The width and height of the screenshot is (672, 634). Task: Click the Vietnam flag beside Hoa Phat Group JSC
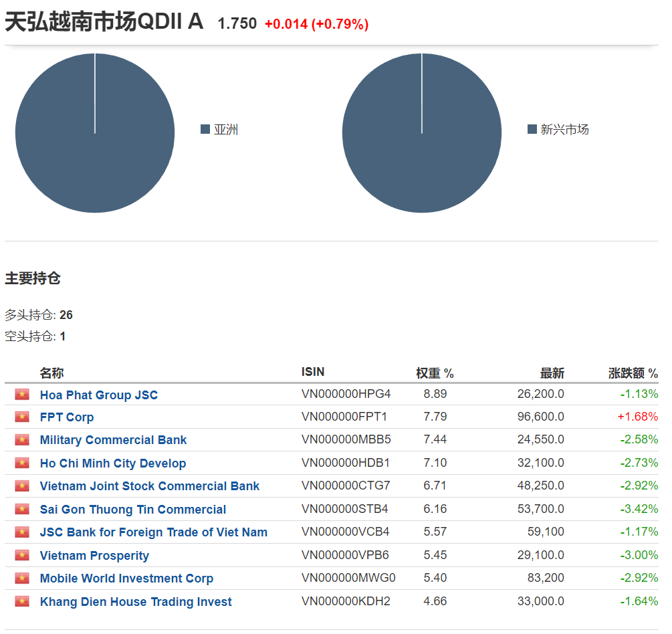[x=22, y=395]
